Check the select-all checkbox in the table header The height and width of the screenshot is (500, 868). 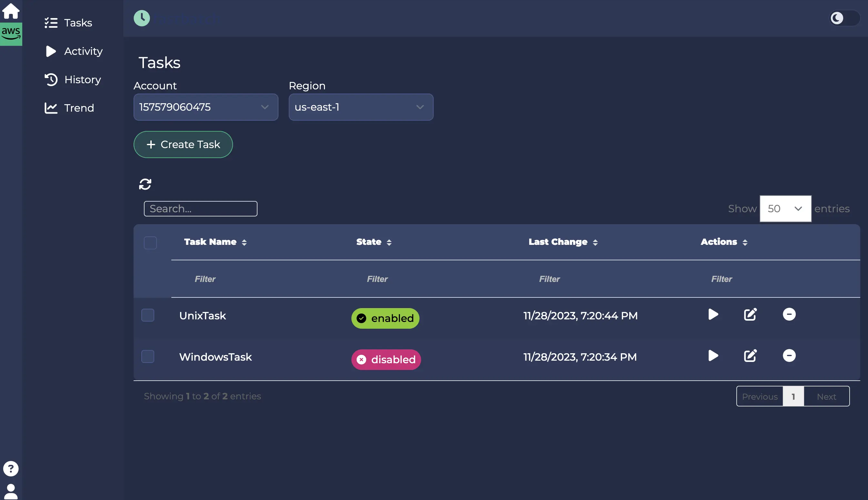(150, 243)
